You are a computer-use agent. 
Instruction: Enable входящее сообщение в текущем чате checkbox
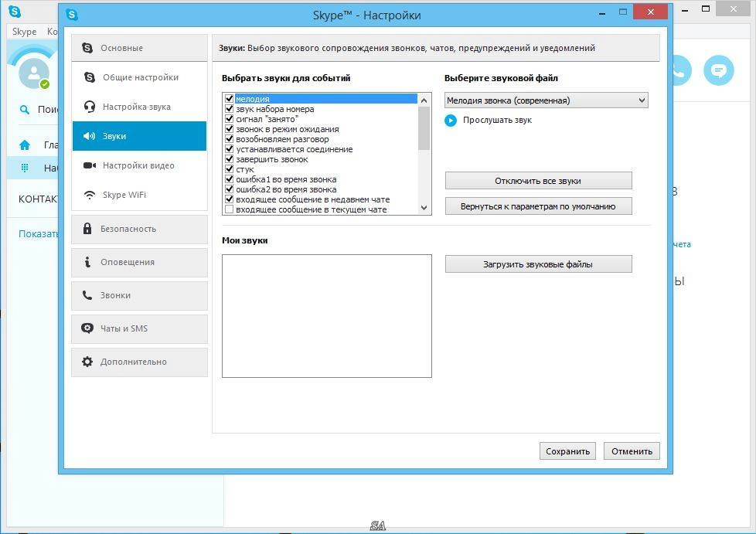(229, 209)
